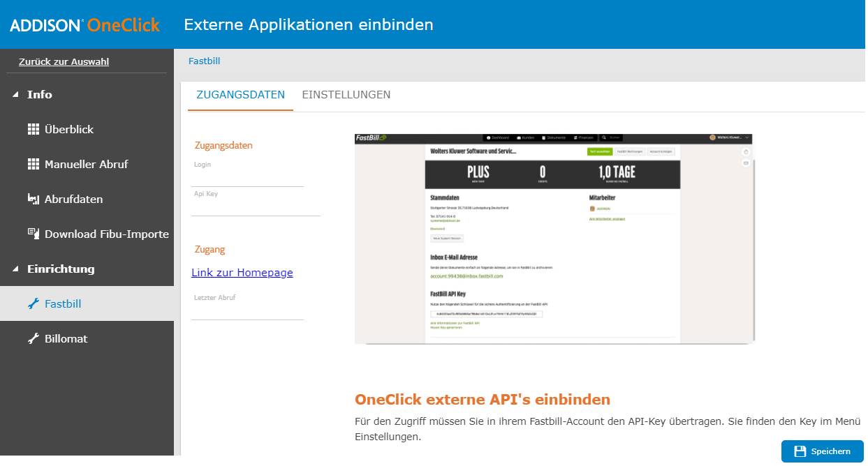Click the orange Zugang heading
Image resolution: width=868 pixels, height=466 pixels.
209,249
